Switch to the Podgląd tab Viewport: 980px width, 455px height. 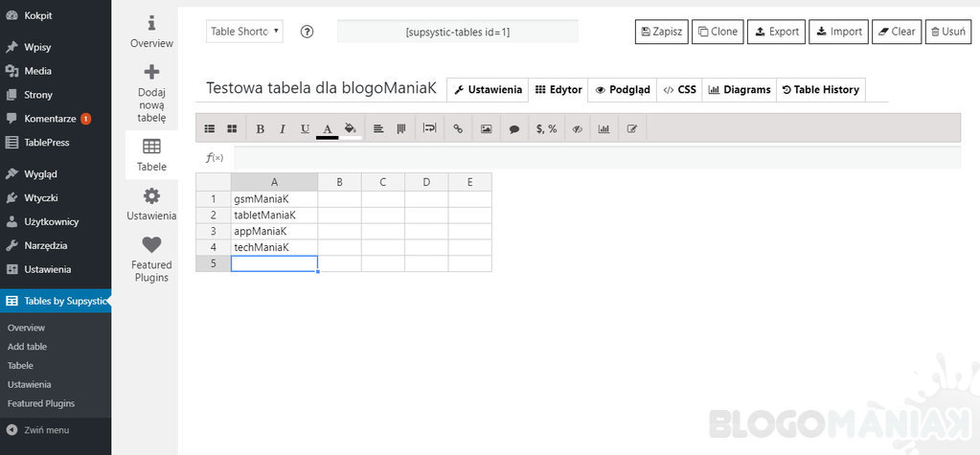tap(623, 89)
